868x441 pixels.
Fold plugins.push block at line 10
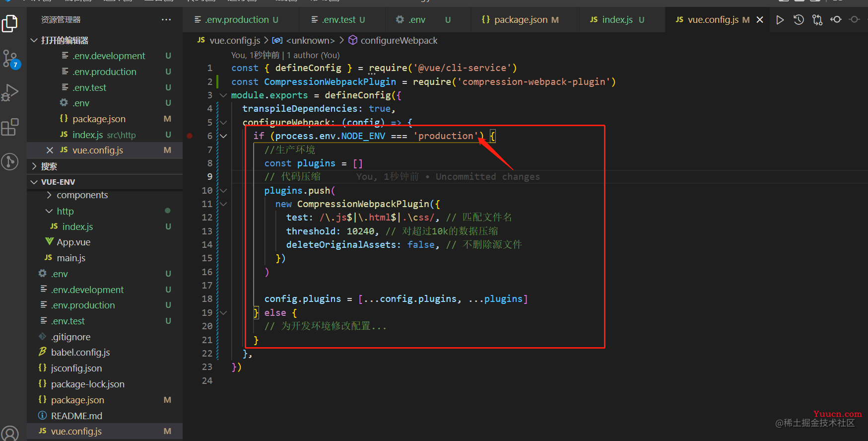click(223, 191)
